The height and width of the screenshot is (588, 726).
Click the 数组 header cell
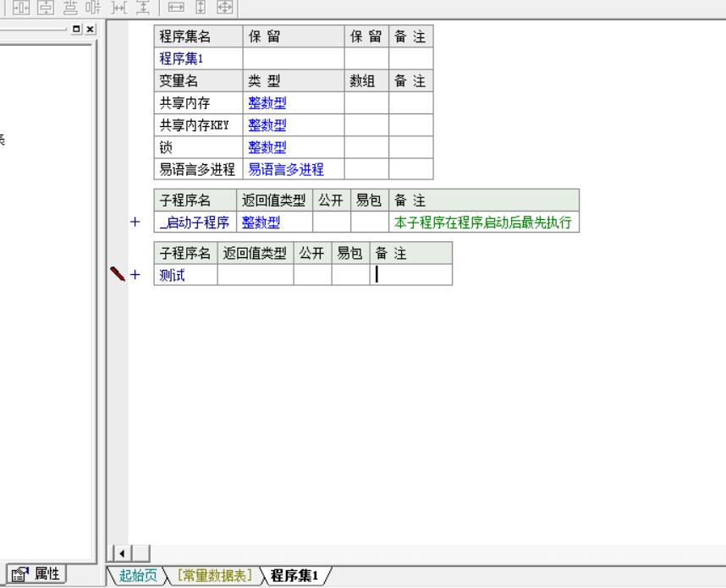click(x=366, y=81)
